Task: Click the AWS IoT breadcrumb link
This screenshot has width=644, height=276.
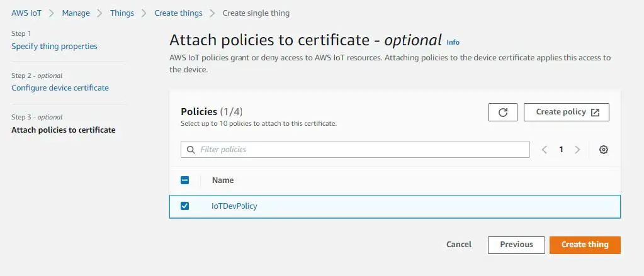Action: [26, 13]
